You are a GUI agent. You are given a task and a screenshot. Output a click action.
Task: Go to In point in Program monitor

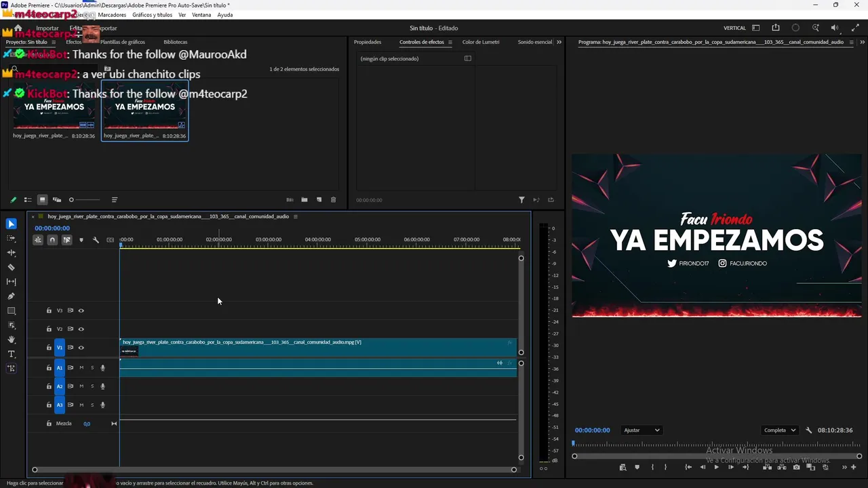688,467
